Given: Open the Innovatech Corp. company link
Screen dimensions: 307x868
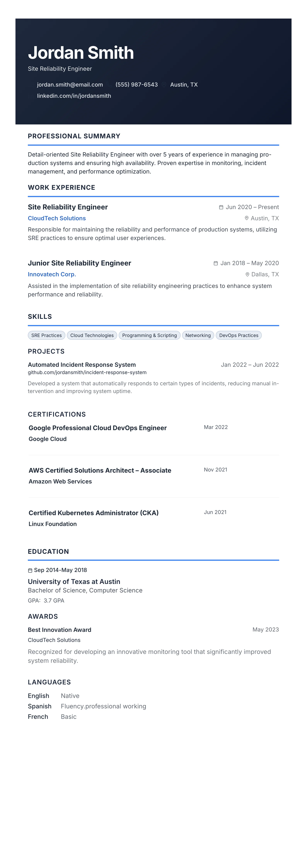Looking at the screenshot, I should point(52,274).
